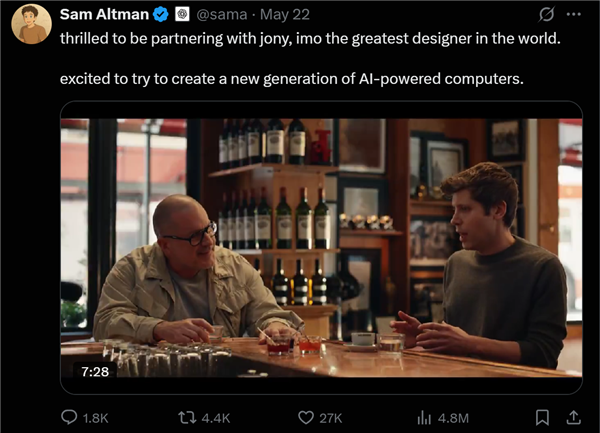Open the view analytics bar-chart icon

click(424, 417)
